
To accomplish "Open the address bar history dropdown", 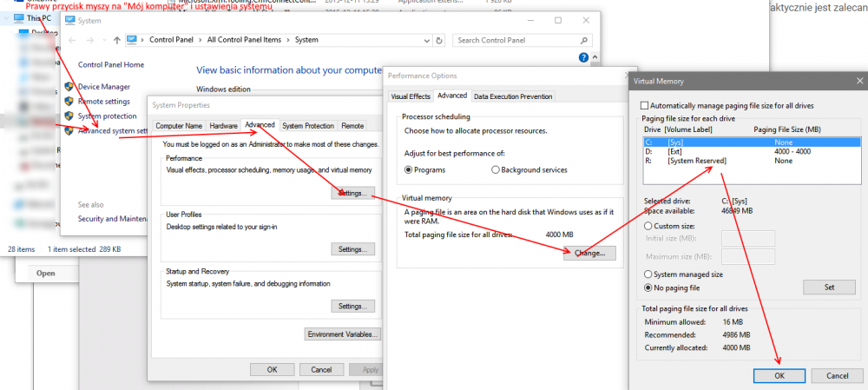I will coord(426,40).
